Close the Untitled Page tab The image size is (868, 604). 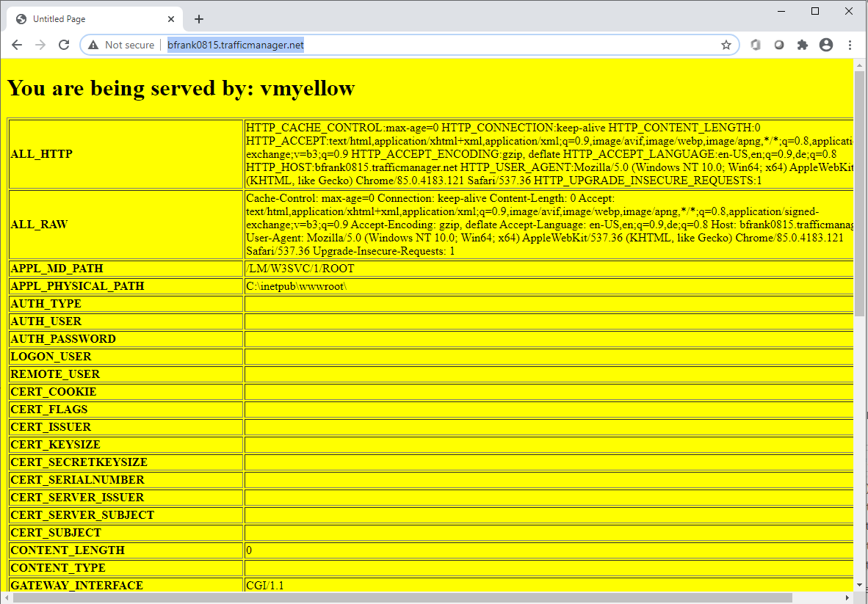(x=172, y=19)
